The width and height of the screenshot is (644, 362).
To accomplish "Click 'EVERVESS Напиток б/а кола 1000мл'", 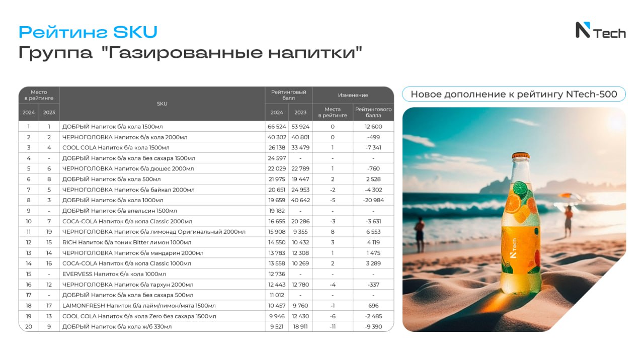I will point(114,275).
